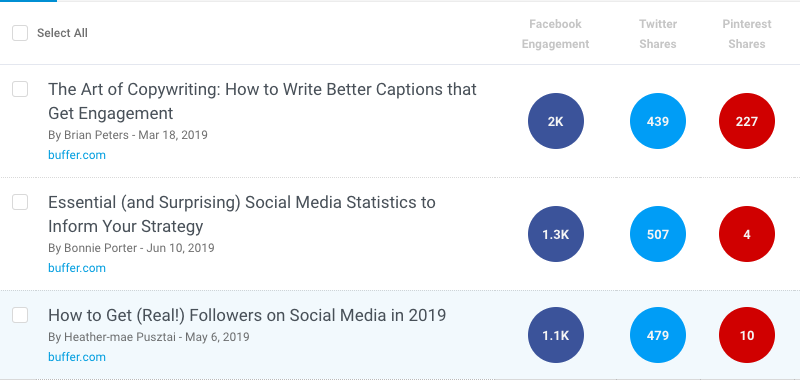Tick the Get Real Followers article checkbox

click(x=20, y=315)
